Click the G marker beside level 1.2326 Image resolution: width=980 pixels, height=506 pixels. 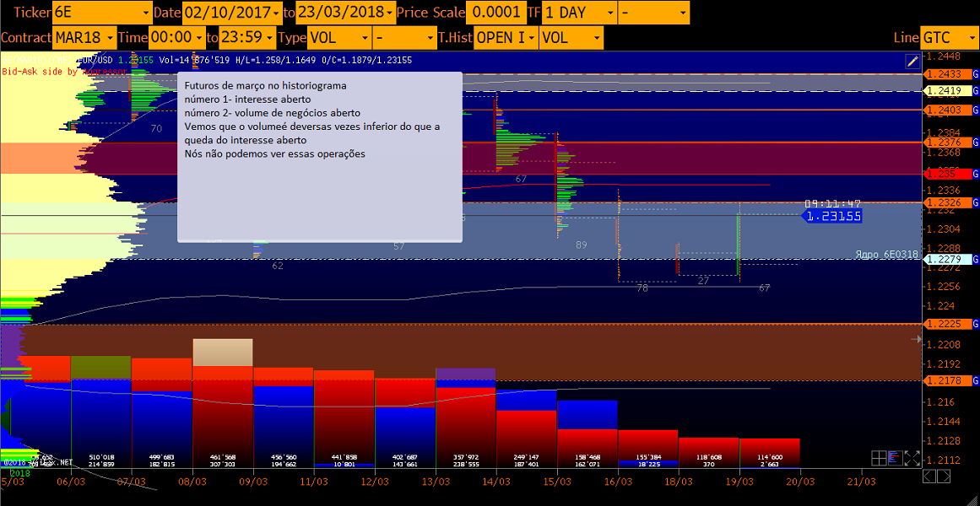(x=976, y=202)
